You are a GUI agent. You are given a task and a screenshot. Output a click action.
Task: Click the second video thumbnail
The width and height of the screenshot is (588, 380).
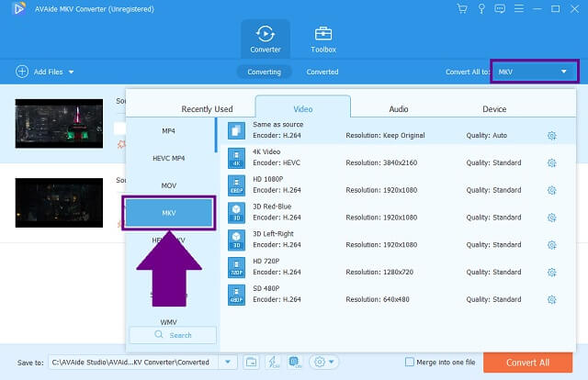point(59,203)
